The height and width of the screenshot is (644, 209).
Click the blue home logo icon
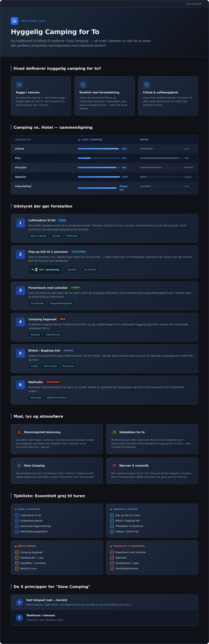point(14,21)
